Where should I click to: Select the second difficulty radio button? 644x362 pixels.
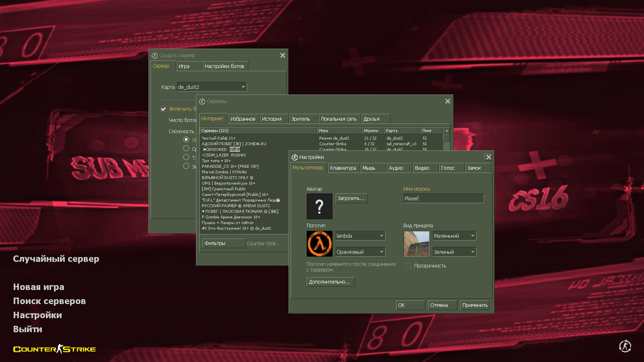[186, 148]
